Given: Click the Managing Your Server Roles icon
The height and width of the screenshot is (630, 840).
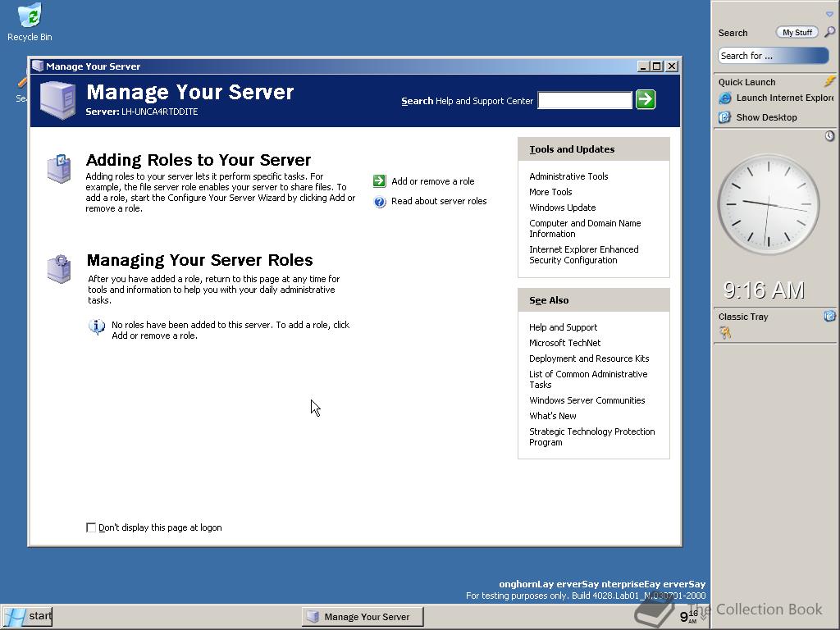Looking at the screenshot, I should [59, 269].
